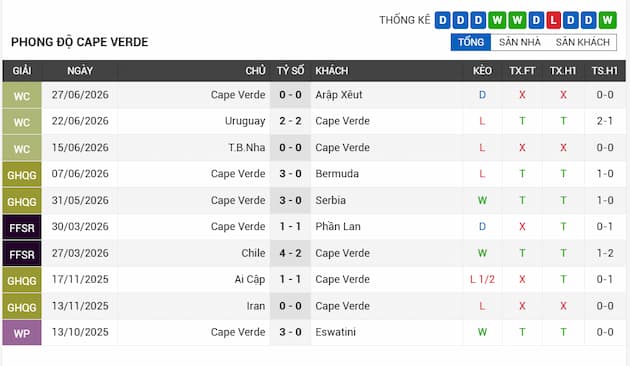The image size is (630, 366).
Task: Click the purple WP badge for Eswatini match
Action: [22, 333]
